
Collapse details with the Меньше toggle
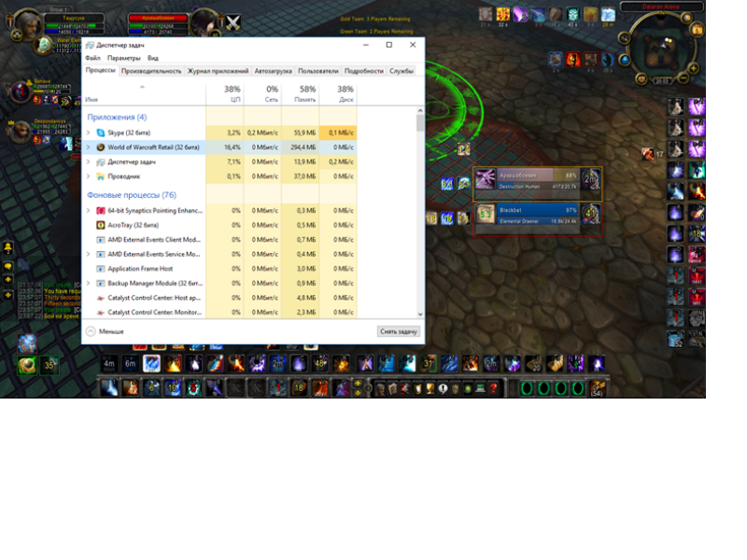[105, 331]
